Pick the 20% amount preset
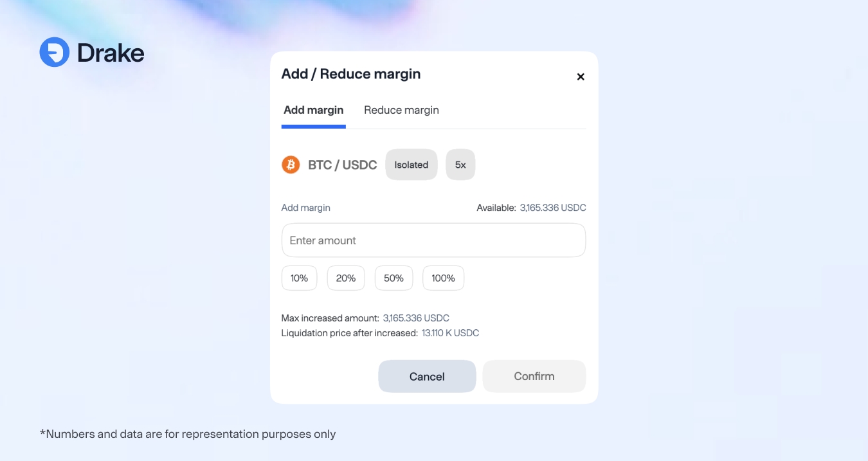 pos(346,278)
